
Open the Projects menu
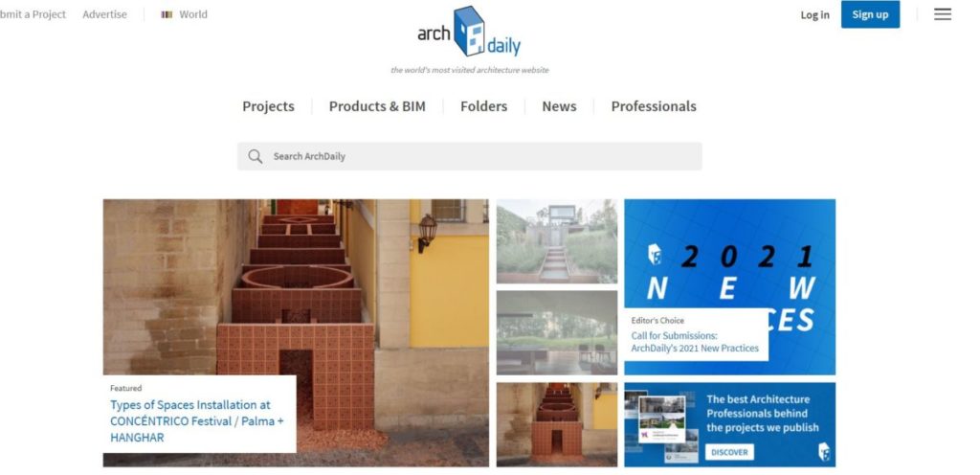pos(268,106)
